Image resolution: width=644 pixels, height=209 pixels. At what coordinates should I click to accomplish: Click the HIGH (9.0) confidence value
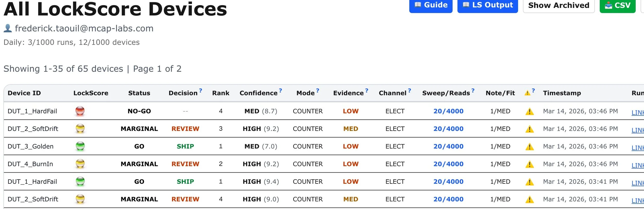261,199
